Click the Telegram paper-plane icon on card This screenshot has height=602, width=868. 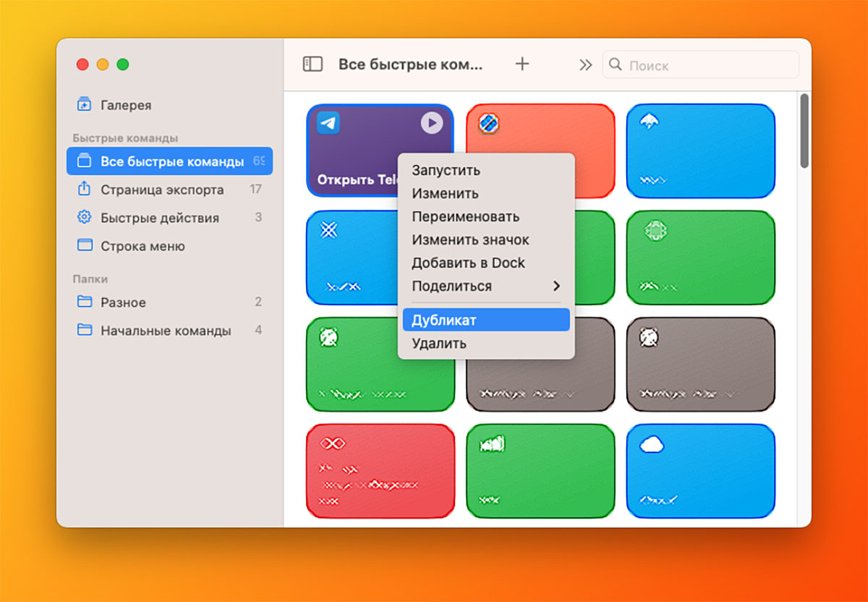pyautogui.click(x=328, y=123)
